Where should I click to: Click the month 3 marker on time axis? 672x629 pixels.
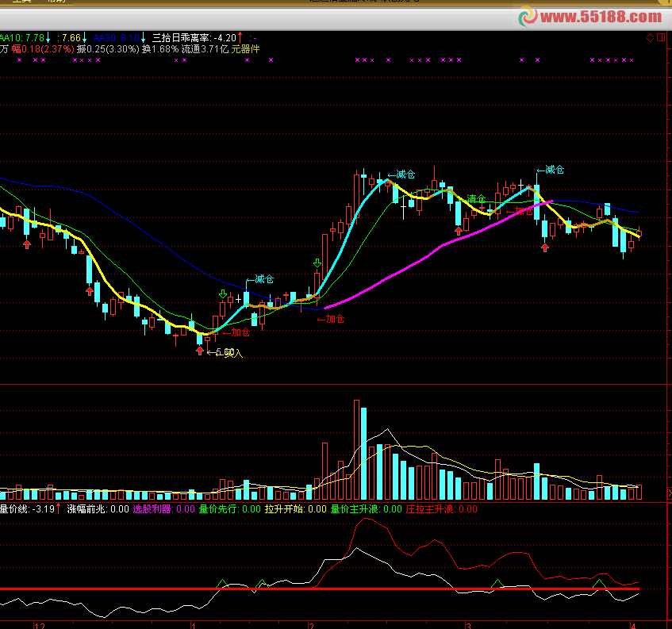point(469,625)
